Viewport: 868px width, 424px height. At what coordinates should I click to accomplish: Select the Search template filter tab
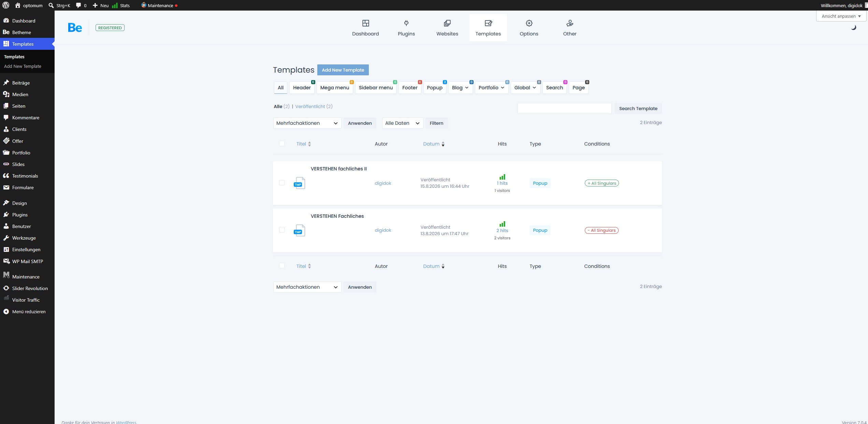click(554, 88)
